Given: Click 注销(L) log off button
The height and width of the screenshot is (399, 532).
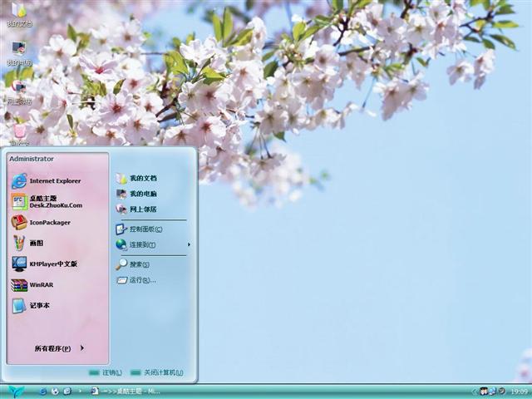Looking at the screenshot, I should (106, 372).
